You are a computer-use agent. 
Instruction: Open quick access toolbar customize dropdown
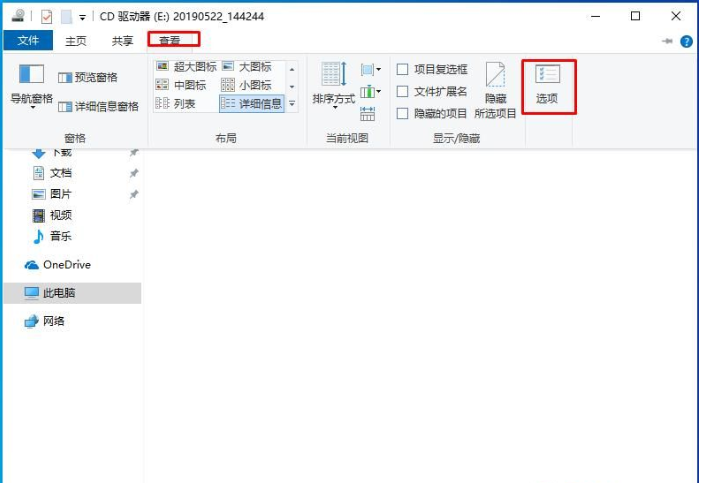[82, 17]
